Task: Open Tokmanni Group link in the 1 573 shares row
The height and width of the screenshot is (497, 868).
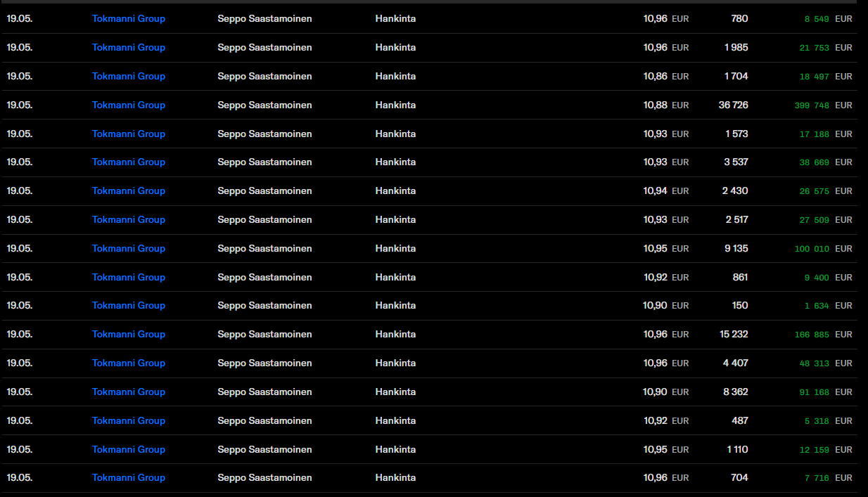Action: (x=129, y=134)
